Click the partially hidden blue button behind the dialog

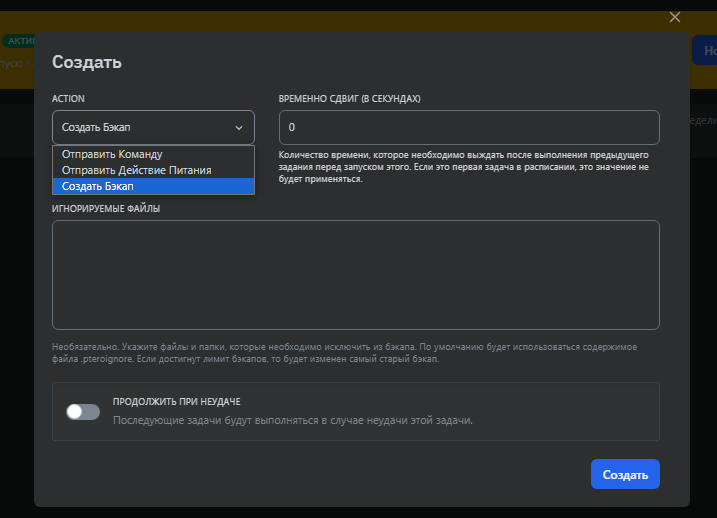704,50
